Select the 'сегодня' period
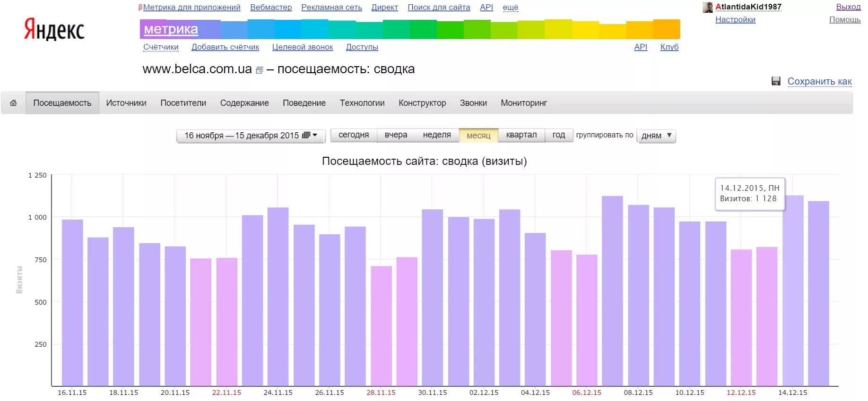Viewport: 868px width, 401px height. [354, 135]
